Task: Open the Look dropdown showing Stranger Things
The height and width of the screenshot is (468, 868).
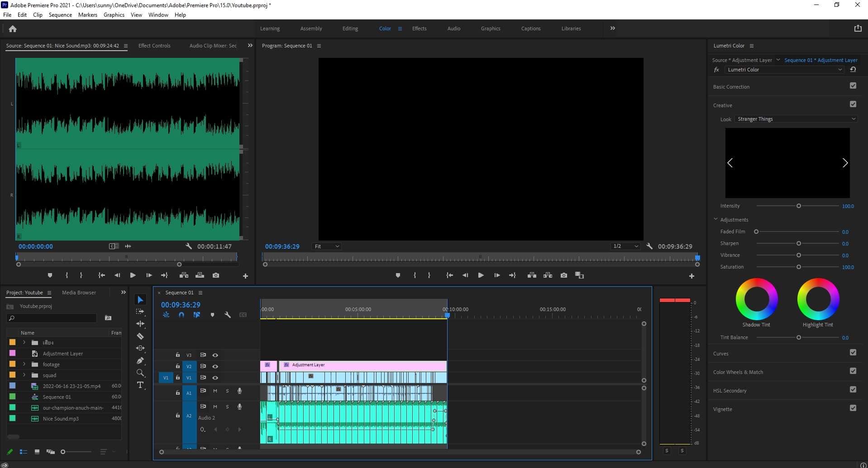Action: coord(796,119)
